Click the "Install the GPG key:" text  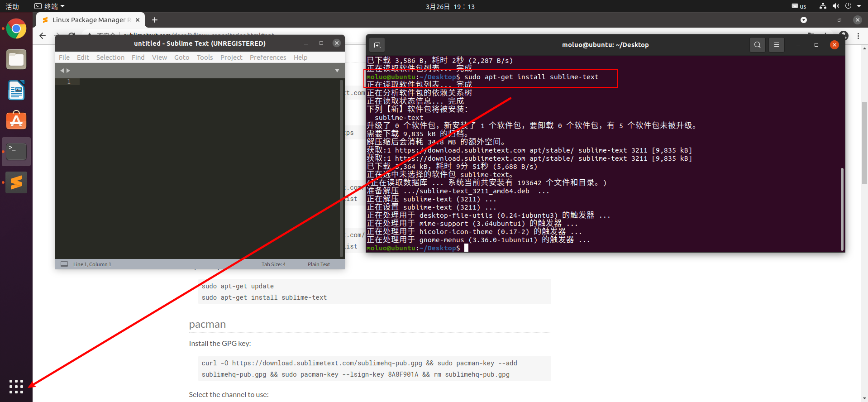pyautogui.click(x=220, y=344)
